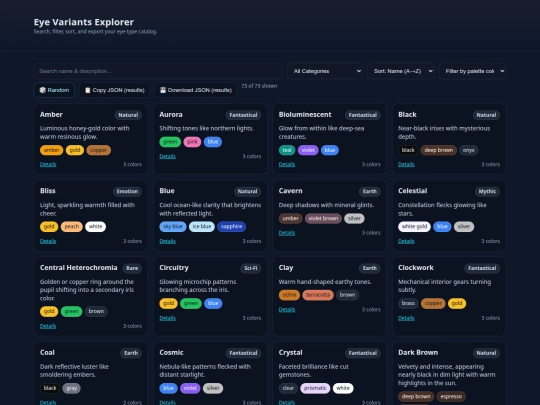
Task: Click the terracotta chip on Clay card
Action: [318, 295]
